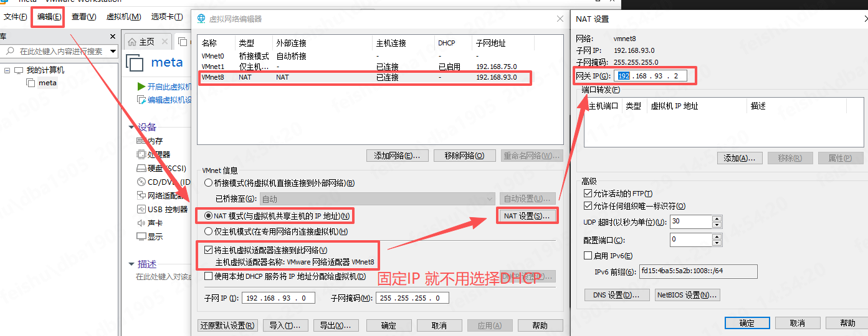Select the 处理器 device entry
Viewport: 868px width, 336px height.
point(153,154)
